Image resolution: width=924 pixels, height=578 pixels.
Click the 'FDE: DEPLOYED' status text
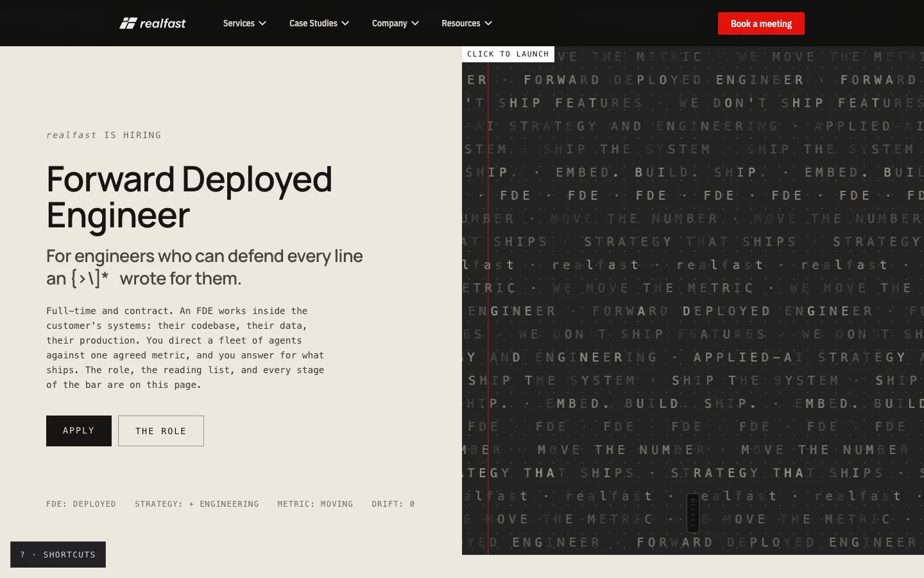(x=81, y=504)
